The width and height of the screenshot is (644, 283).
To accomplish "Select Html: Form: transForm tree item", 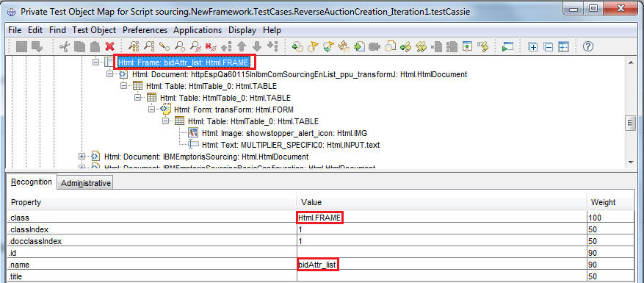I will [x=234, y=110].
